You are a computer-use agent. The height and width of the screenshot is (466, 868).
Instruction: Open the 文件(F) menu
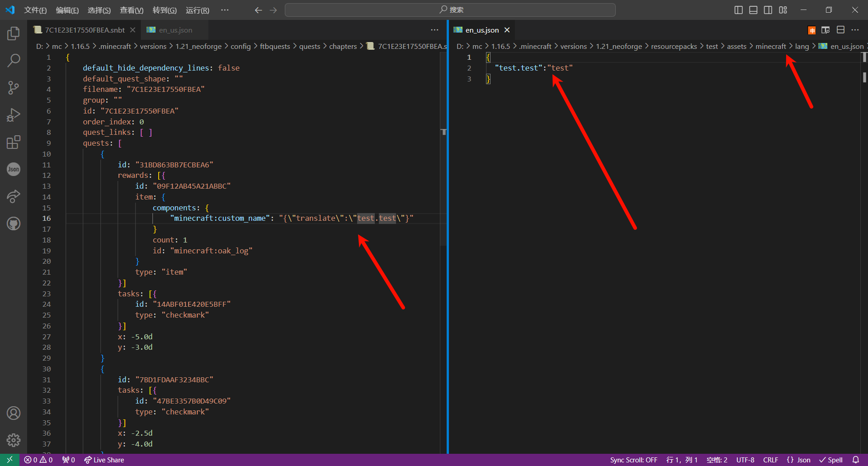[x=35, y=10]
